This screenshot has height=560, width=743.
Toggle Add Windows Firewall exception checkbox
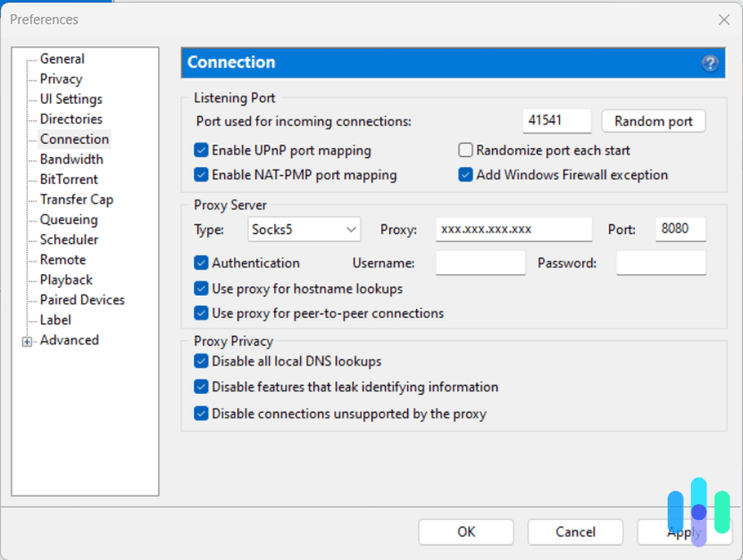click(465, 175)
